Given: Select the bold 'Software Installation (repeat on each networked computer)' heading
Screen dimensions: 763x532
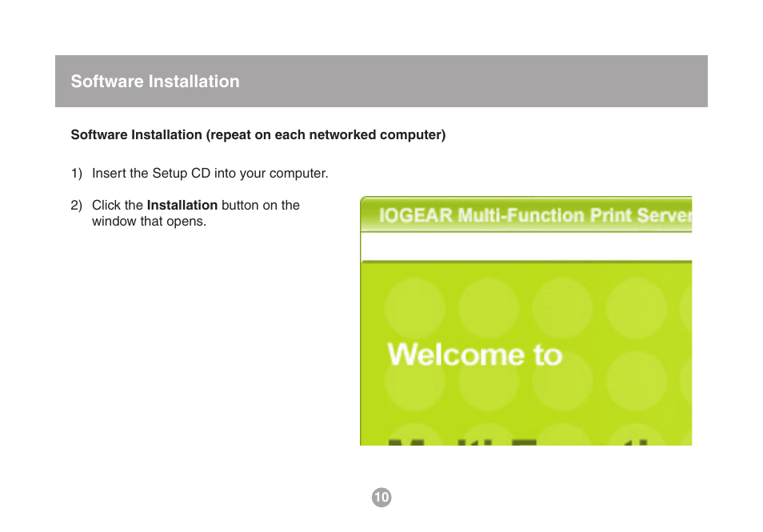Looking at the screenshot, I should point(258,135).
